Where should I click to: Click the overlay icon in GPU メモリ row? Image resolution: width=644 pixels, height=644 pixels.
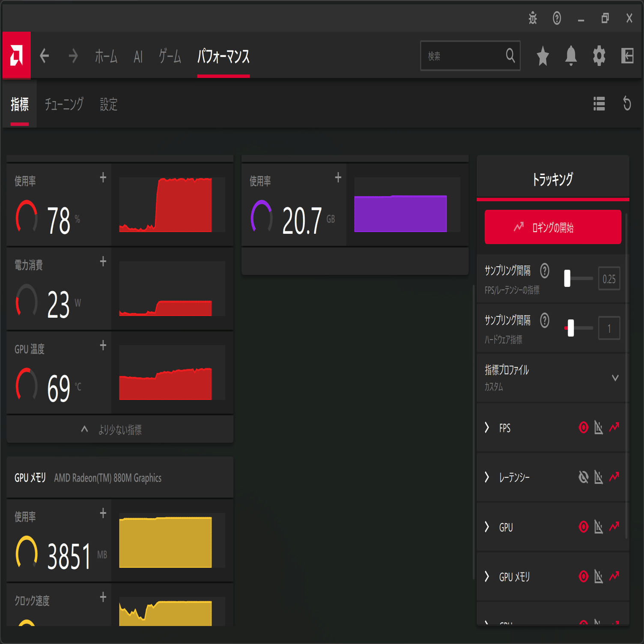click(x=599, y=576)
